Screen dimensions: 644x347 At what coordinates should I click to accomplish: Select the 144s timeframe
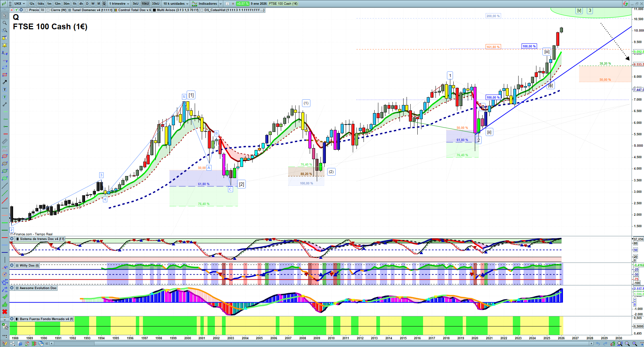click(41, 4)
